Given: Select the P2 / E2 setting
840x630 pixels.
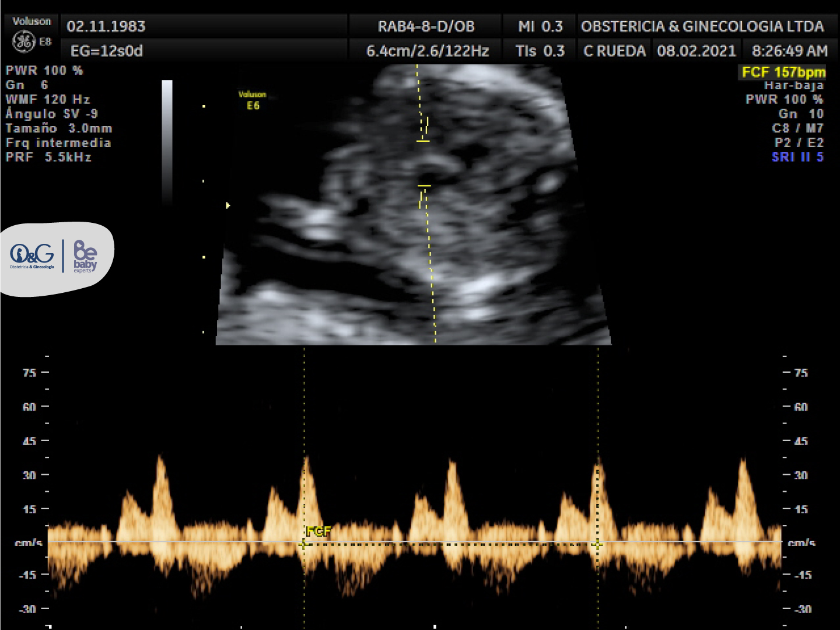Looking at the screenshot, I should pos(799,143).
